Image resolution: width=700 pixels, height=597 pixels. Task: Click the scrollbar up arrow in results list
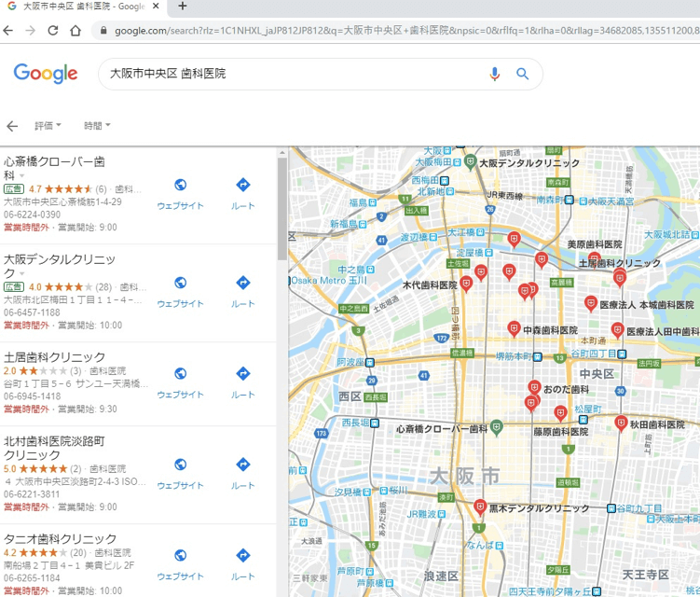pos(281,152)
